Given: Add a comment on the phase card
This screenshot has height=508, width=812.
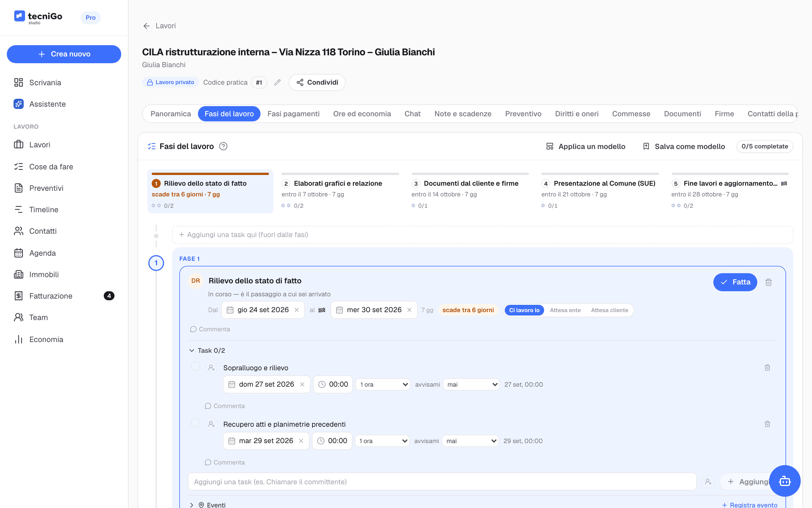Looking at the screenshot, I should pyautogui.click(x=210, y=329).
